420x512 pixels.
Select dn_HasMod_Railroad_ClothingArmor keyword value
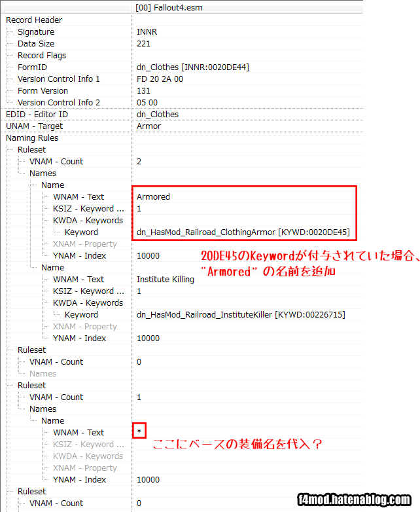pos(243,232)
